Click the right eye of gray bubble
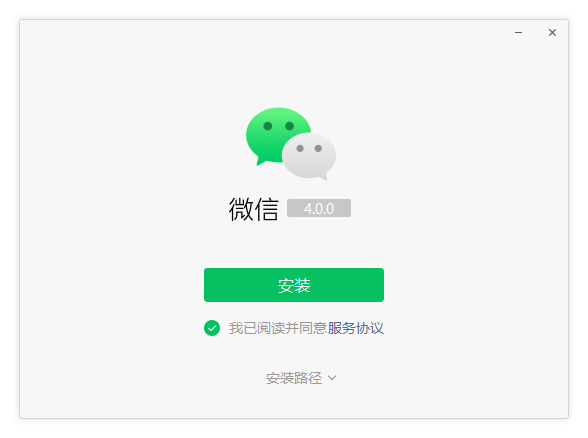Screen dimensions: 588x438 click(318, 148)
